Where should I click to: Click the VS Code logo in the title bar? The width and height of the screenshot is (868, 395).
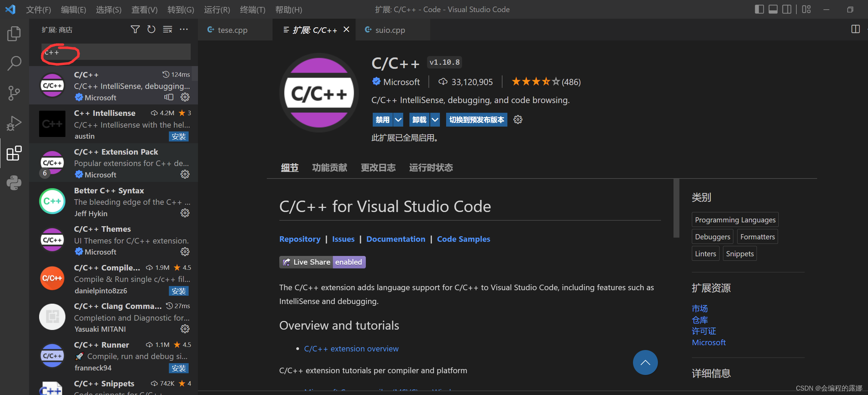point(10,9)
